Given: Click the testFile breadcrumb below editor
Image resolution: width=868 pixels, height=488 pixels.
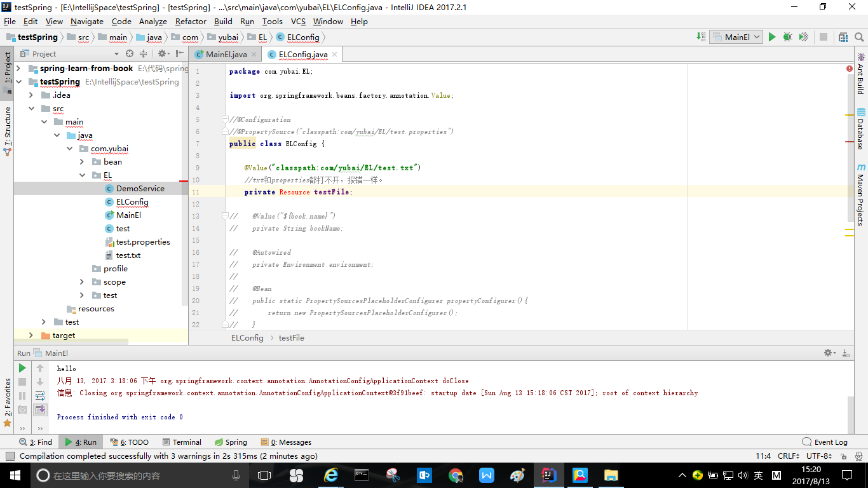Looking at the screenshot, I should 291,338.
